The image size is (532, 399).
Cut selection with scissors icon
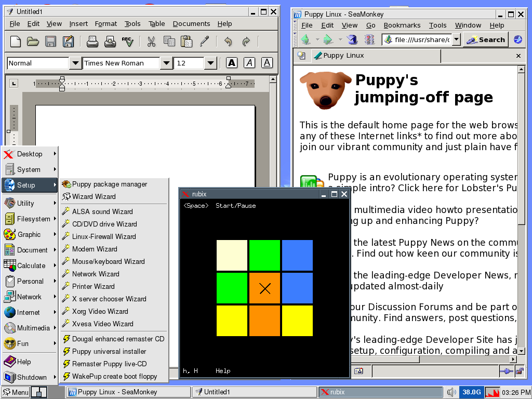point(151,42)
